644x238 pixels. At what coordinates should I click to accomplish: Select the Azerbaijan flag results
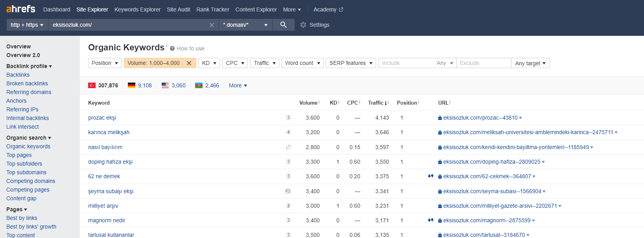207,85
